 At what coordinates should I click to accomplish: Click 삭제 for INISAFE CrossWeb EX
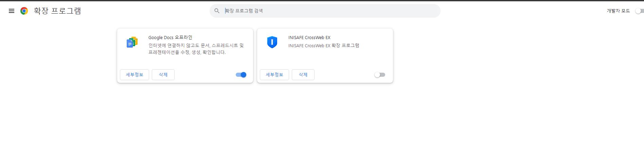tap(303, 75)
